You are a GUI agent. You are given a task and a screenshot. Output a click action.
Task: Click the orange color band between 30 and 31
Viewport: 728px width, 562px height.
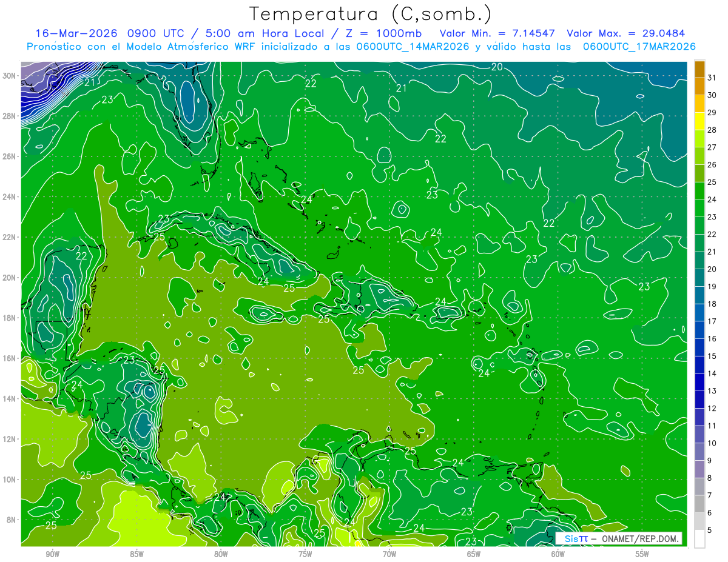point(699,87)
